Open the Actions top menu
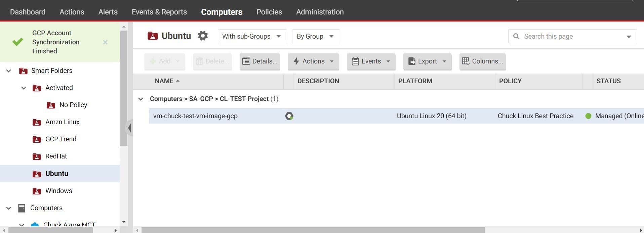Image resolution: width=644 pixels, height=233 pixels. [x=72, y=12]
